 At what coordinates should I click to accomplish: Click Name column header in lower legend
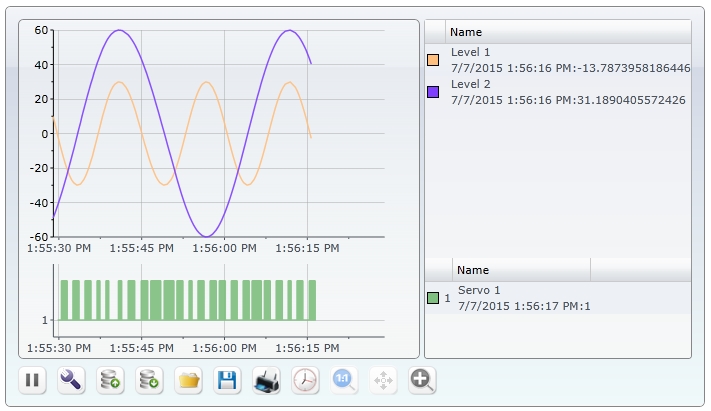coord(473,270)
